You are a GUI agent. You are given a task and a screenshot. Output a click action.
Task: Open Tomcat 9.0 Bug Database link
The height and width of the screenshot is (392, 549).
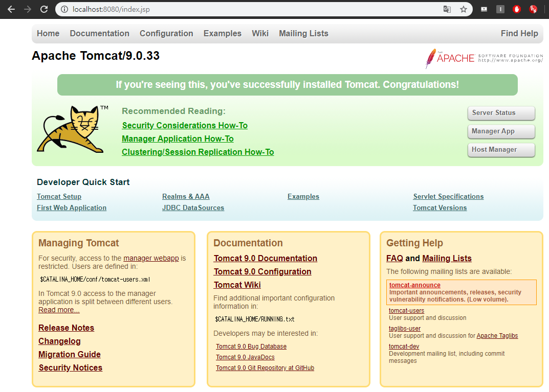pos(251,347)
